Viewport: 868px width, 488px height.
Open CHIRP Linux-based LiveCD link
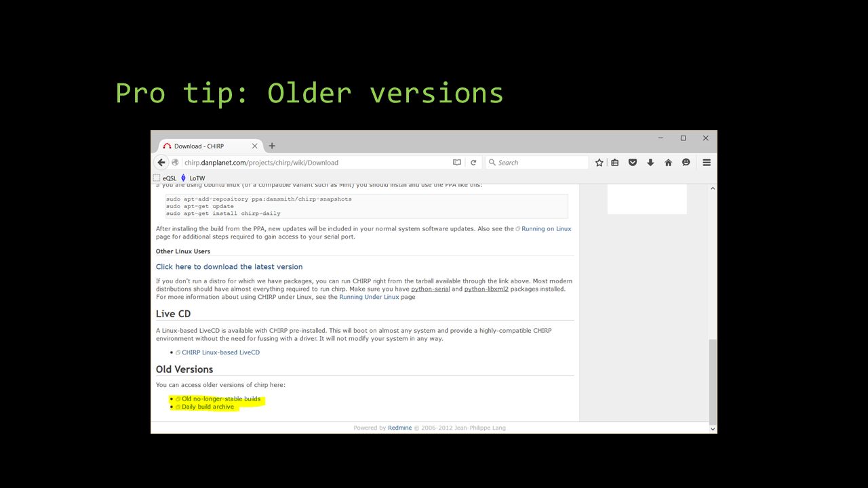pos(220,352)
